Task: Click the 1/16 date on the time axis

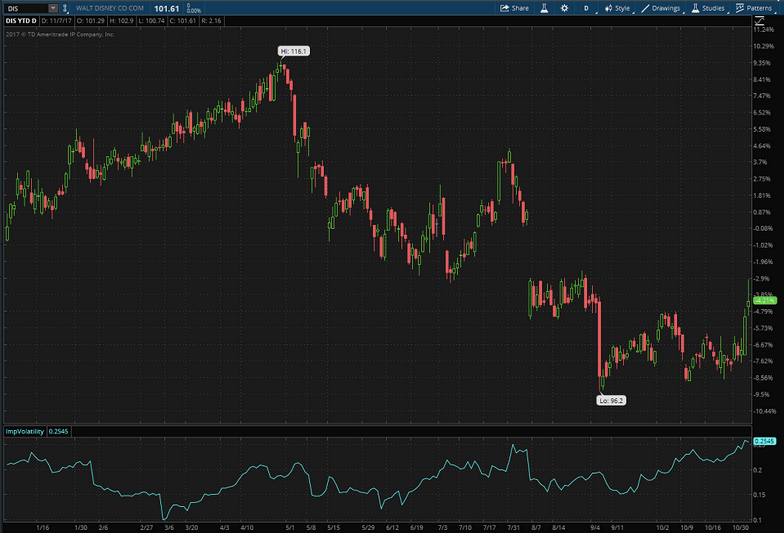Action: click(x=43, y=528)
